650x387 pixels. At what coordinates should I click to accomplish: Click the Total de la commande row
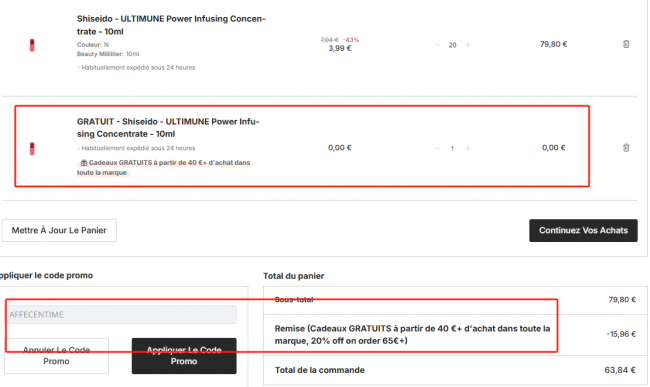pos(455,370)
